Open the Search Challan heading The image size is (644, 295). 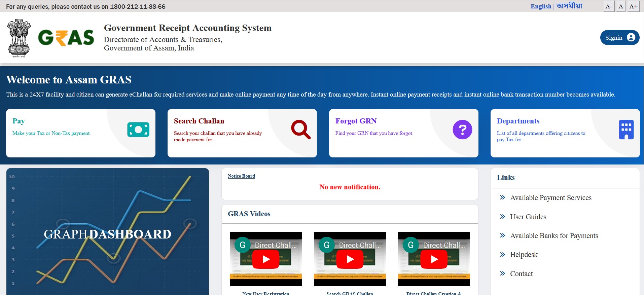click(x=199, y=121)
